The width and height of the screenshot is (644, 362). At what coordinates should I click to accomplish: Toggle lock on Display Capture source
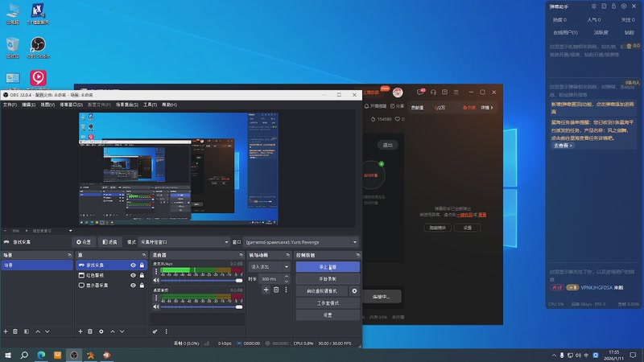point(142,286)
